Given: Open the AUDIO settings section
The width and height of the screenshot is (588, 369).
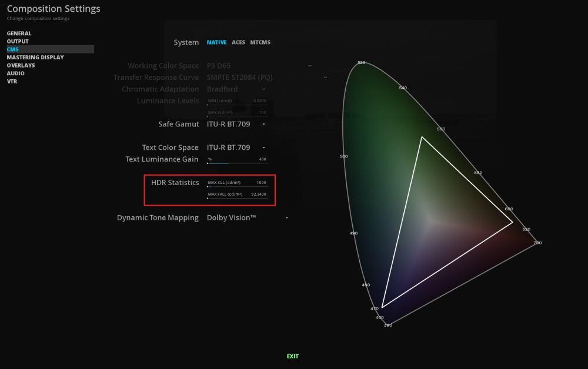Looking at the screenshot, I should coord(15,73).
